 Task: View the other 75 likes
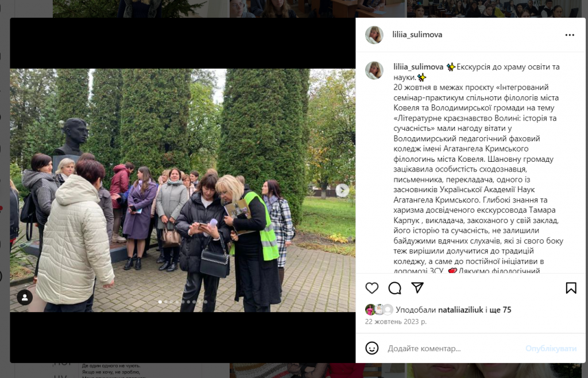[500, 310]
